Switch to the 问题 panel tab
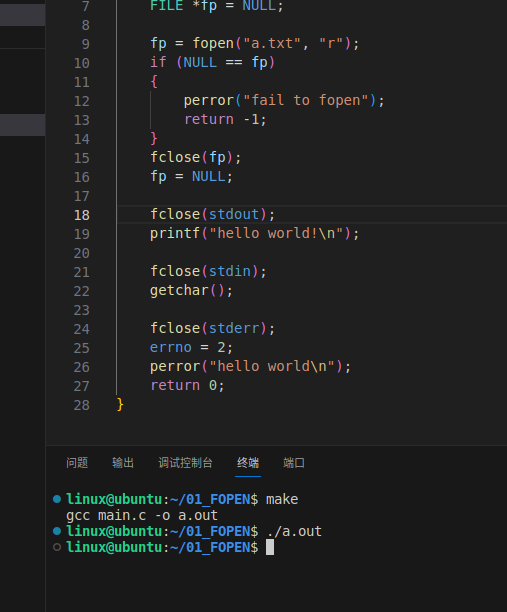Image resolution: width=507 pixels, height=612 pixels. click(x=77, y=463)
